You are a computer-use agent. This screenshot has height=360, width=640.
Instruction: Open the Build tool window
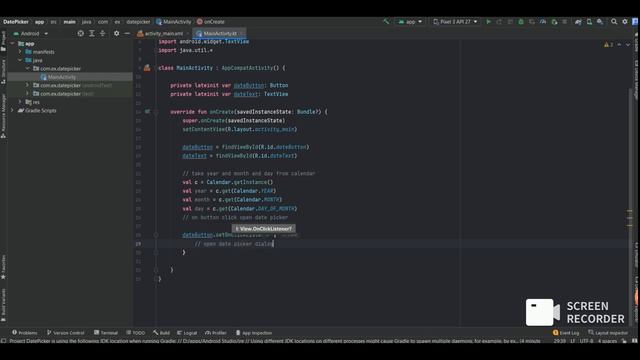coord(162,333)
